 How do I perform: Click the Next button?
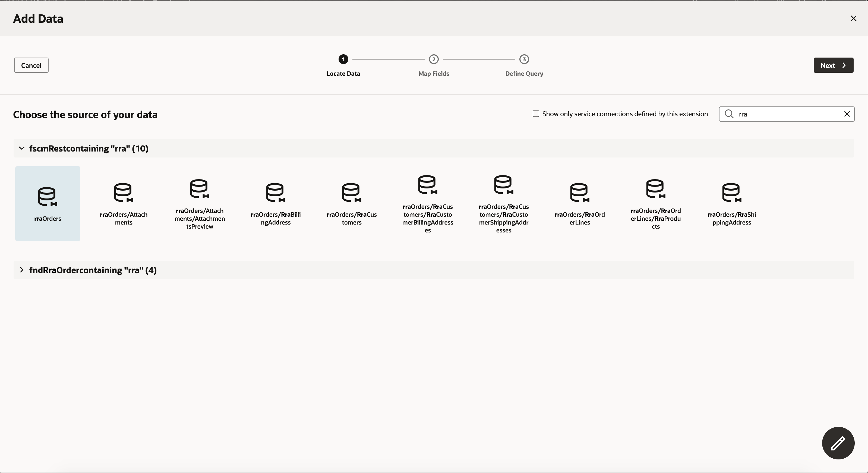[833, 65]
